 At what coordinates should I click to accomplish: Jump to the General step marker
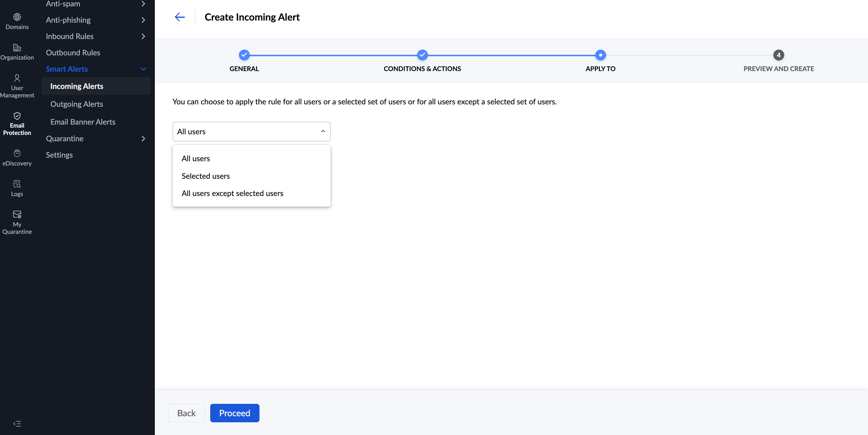(x=244, y=55)
